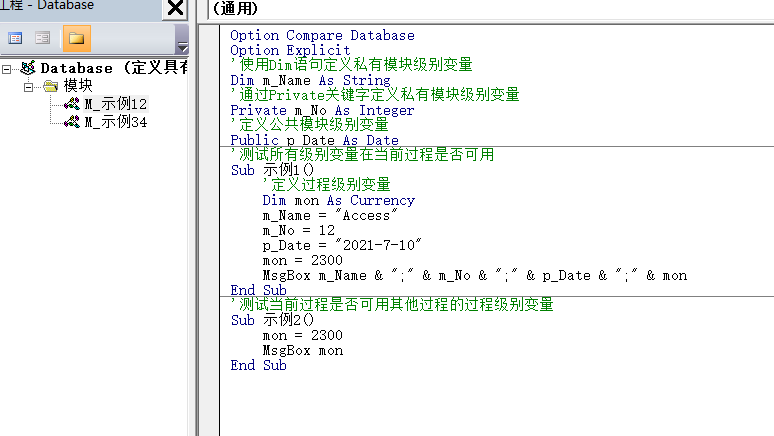The height and width of the screenshot is (436, 774).
Task: Toggle Folders view in project panel
Action: point(77,39)
